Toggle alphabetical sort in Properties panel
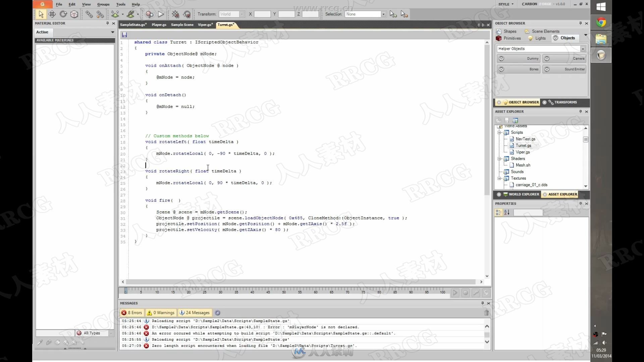Viewport: 644px width, 362px height. (507, 213)
